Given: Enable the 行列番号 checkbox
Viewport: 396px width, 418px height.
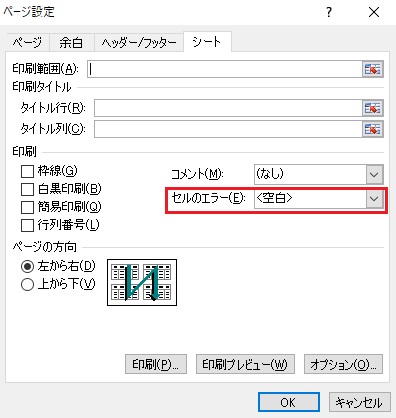Looking at the screenshot, I should (x=27, y=225).
